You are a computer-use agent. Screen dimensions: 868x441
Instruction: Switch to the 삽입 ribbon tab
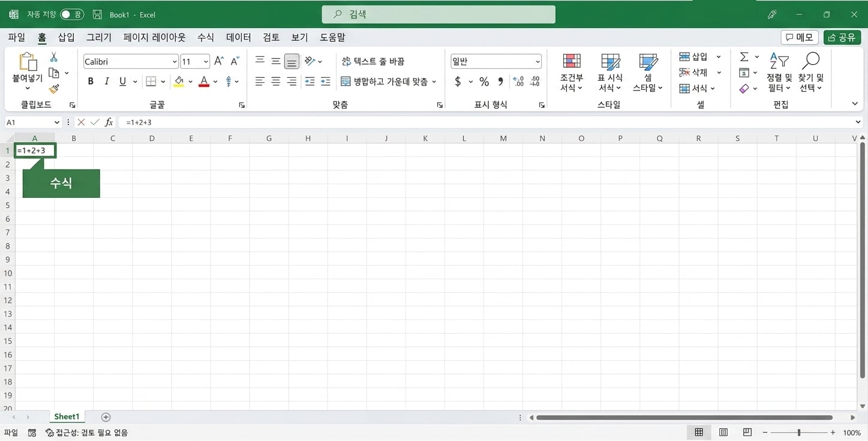(x=67, y=37)
